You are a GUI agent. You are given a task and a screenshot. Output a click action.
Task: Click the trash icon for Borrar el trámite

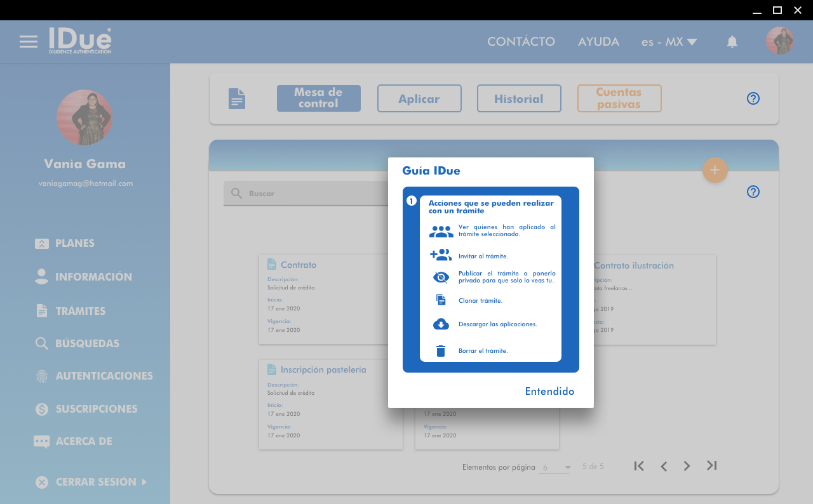tap(441, 350)
